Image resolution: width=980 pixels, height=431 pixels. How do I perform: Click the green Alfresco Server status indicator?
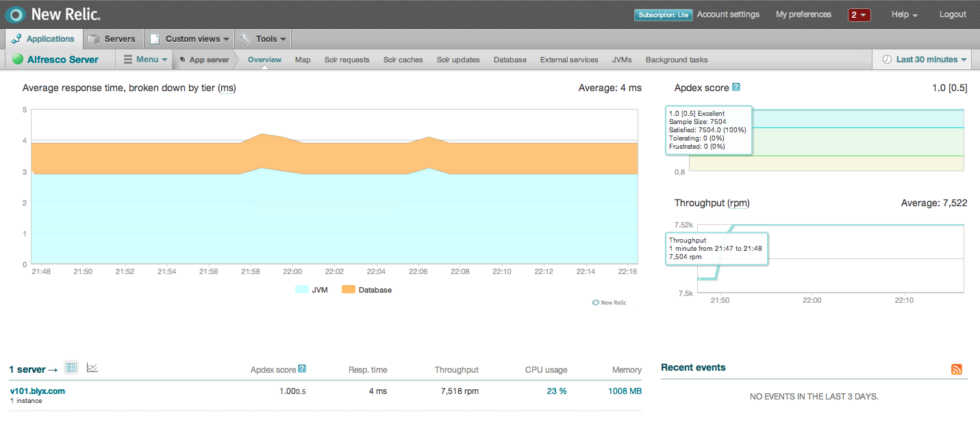coord(18,60)
